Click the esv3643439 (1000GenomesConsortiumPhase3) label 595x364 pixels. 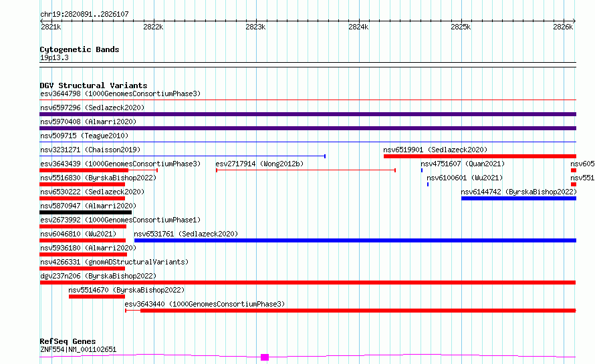point(120,164)
